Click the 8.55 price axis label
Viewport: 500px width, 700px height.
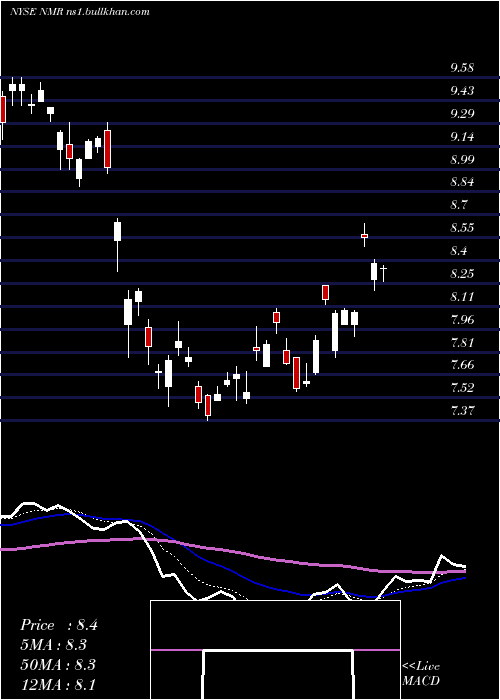462,228
